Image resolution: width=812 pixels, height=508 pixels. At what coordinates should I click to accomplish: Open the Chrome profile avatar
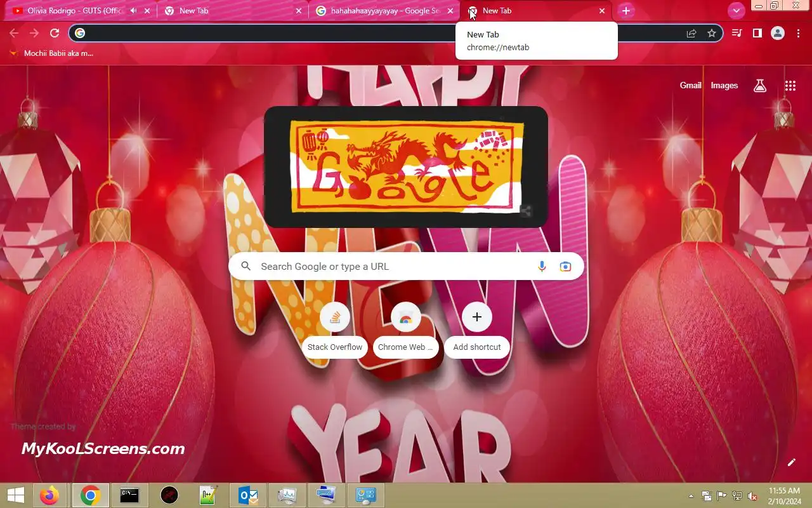click(778, 33)
